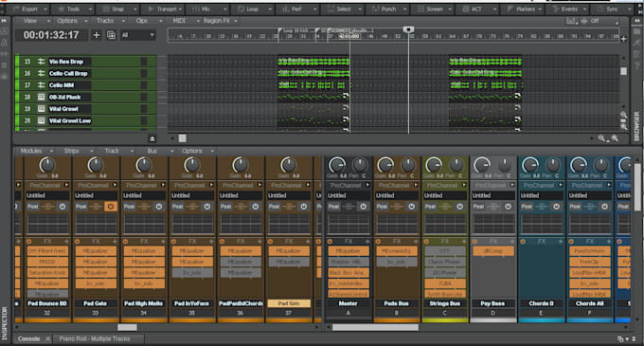Click horizontal zoom in magnifier in Track View

pos(615,138)
